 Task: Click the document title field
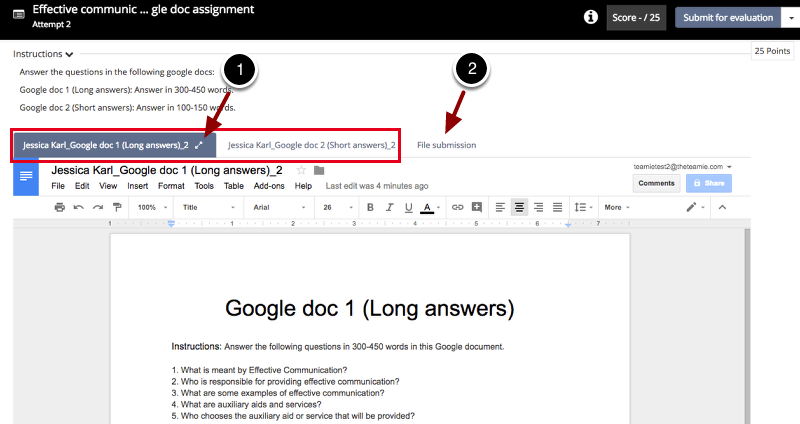point(167,170)
